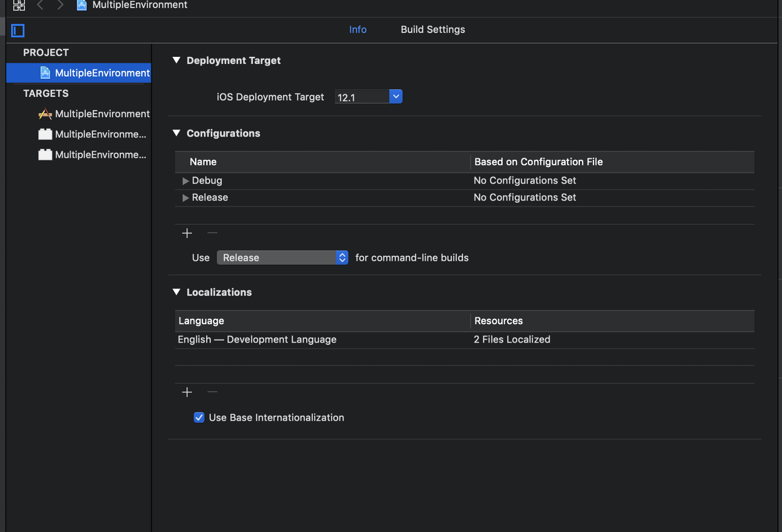Open the iOS Deployment Target version dropdown

click(396, 96)
